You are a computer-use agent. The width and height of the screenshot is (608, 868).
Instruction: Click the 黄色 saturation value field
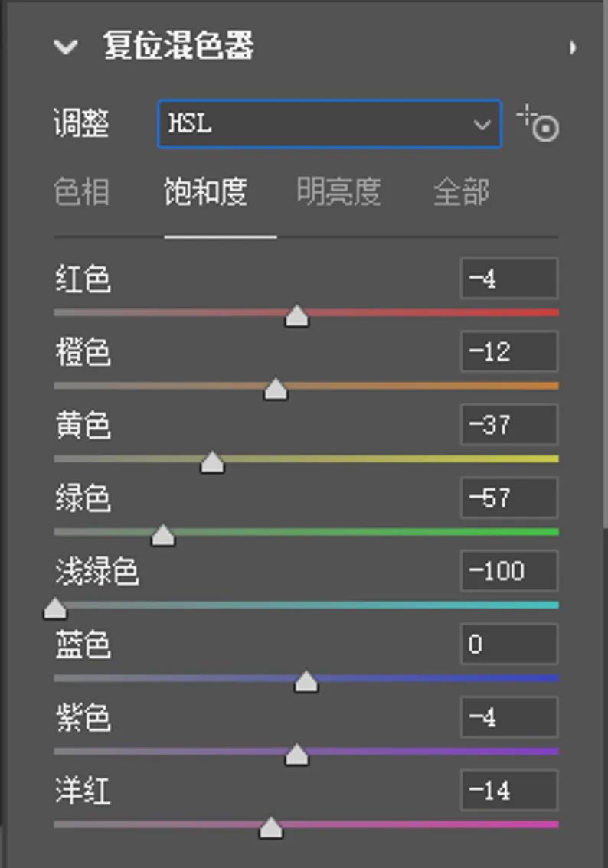[508, 425]
